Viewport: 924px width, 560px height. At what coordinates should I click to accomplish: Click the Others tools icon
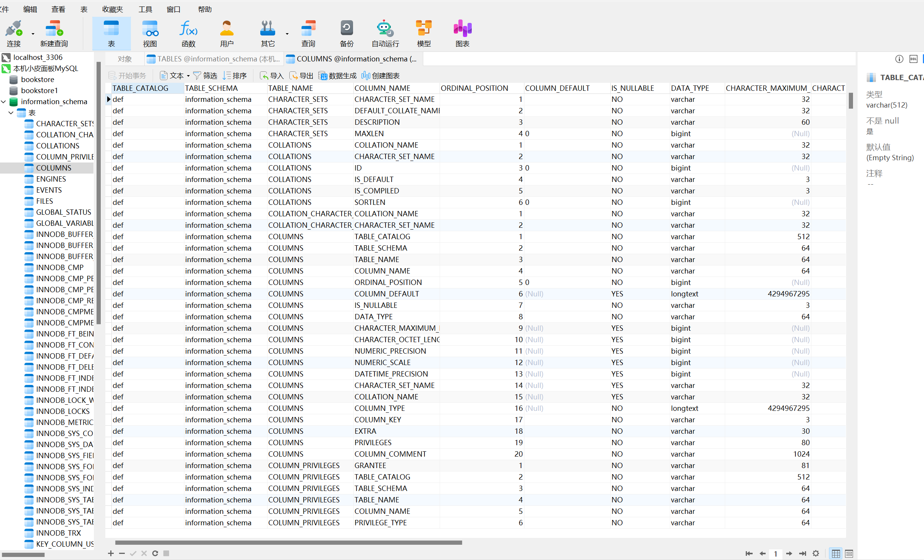point(268,29)
